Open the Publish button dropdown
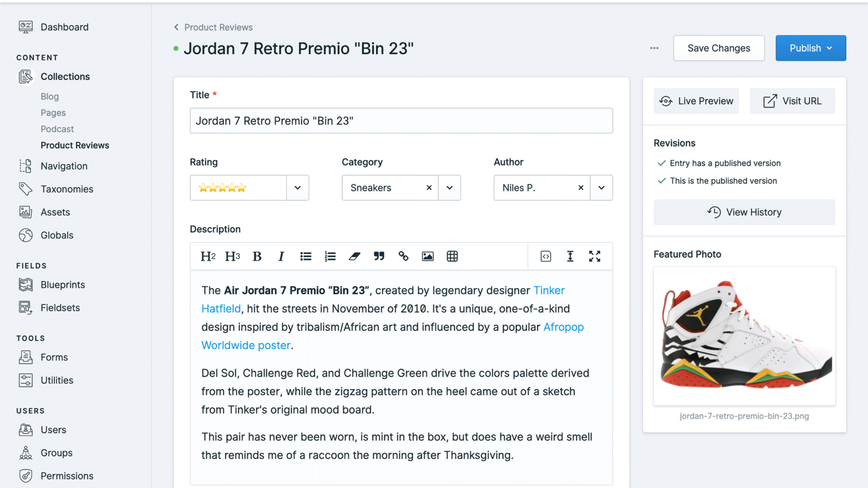This screenshot has width=868, height=488. pyautogui.click(x=829, y=48)
